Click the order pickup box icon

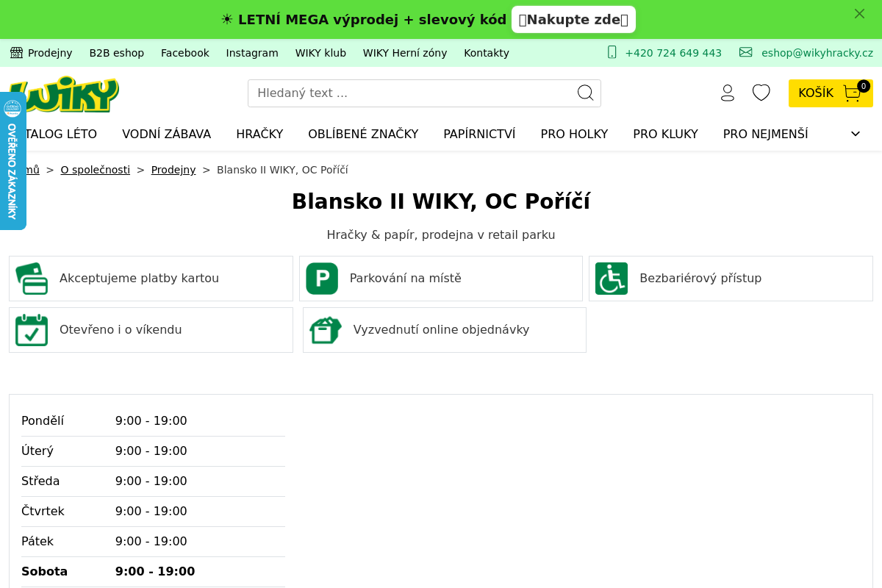(326, 330)
